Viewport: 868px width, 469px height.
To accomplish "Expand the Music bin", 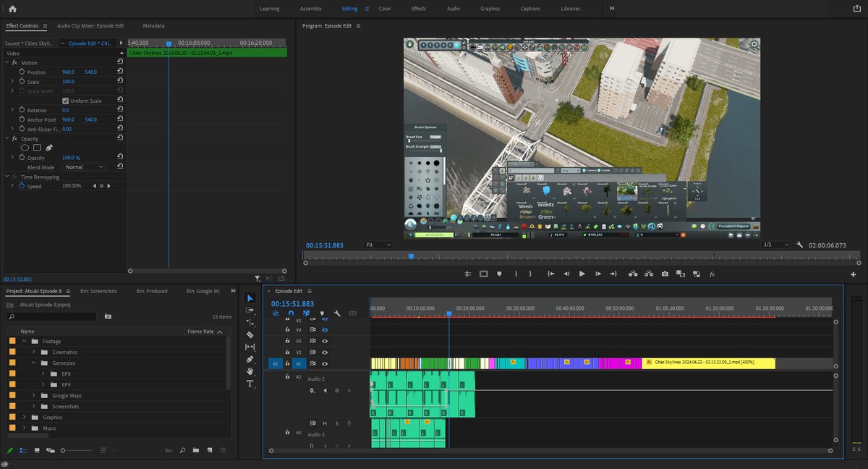I will pos(24,428).
